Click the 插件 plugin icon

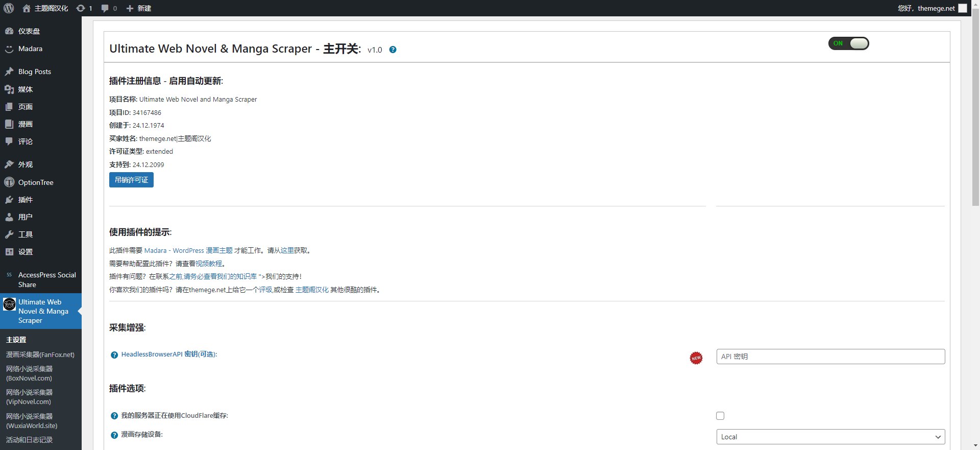(9, 200)
